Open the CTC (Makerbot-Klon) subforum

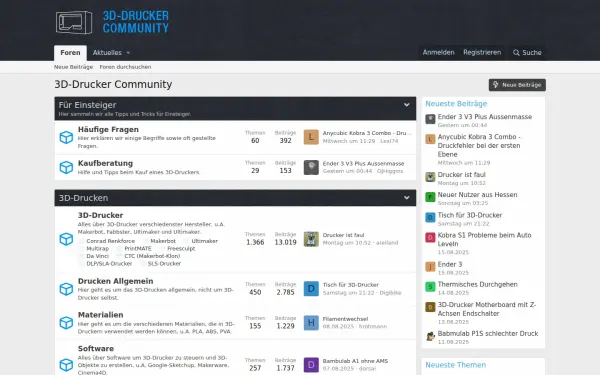click(x=152, y=256)
